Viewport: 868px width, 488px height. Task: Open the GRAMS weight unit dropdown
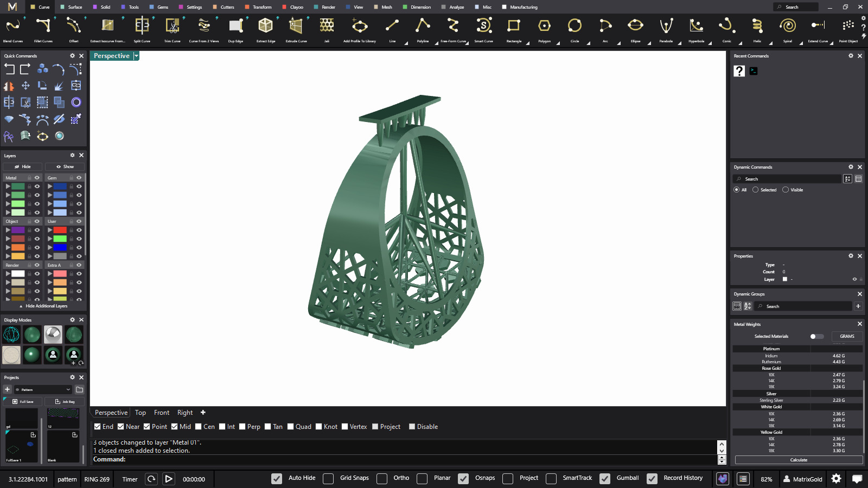(847, 336)
